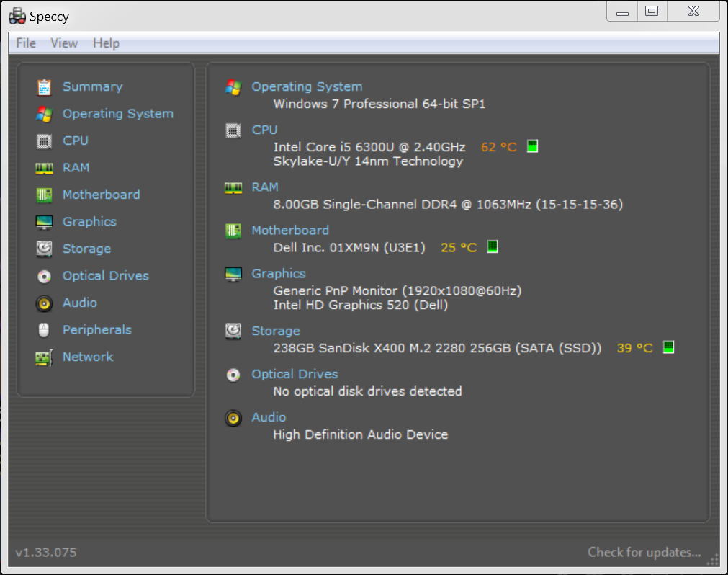Select Optical Drives in the sidebar
Screen dimensions: 728x575
(x=106, y=276)
